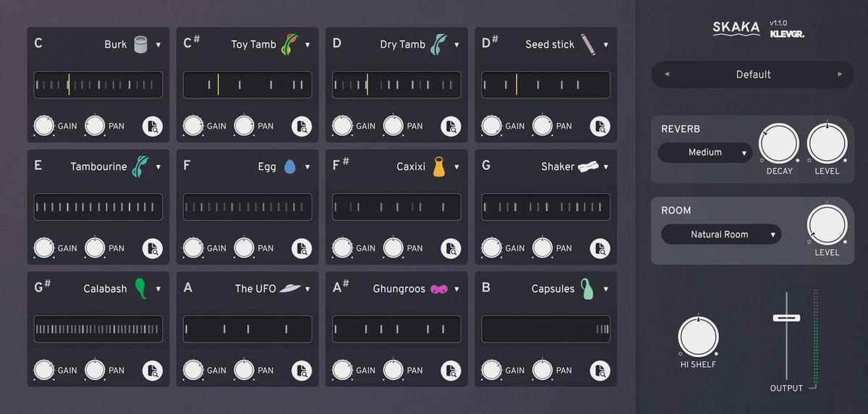This screenshot has width=868, height=414.
Task: Click the Caxixi orange instrument icon
Action: (438, 166)
